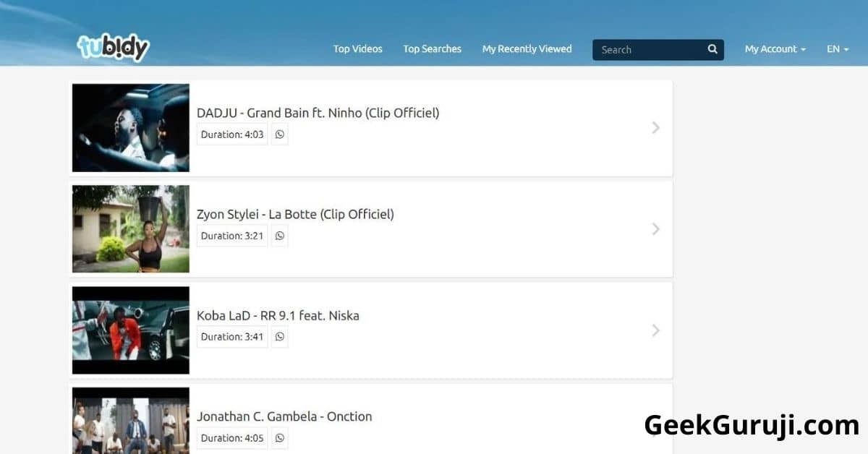Select the Zyon Stylei La Botte thumbnail
The height and width of the screenshot is (454, 868).
[x=131, y=228]
